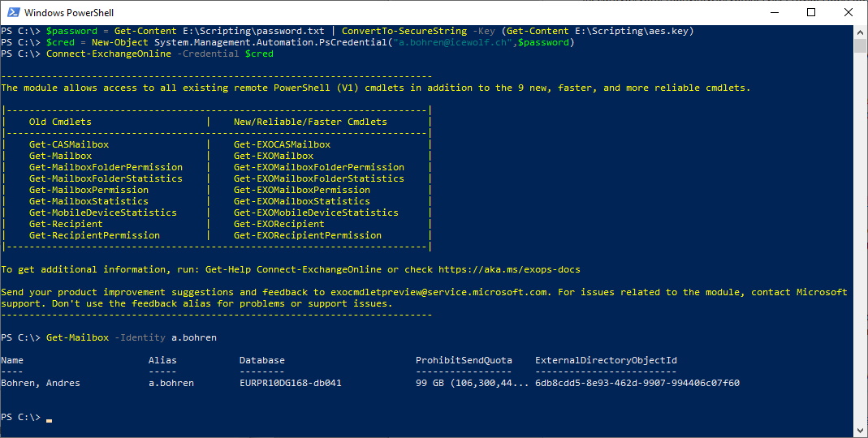The height and width of the screenshot is (438, 868).
Task: Click the EURPR10DG168-db041 database value
Action: tap(290, 383)
